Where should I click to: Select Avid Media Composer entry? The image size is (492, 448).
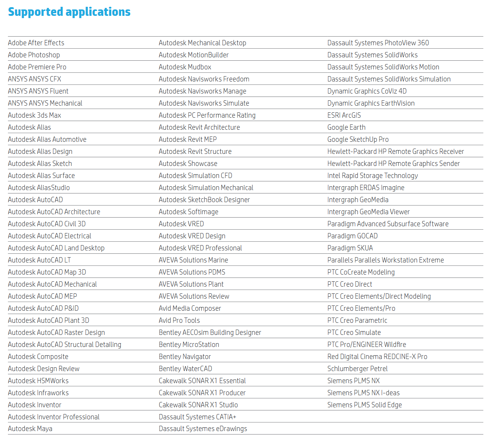tap(190, 308)
